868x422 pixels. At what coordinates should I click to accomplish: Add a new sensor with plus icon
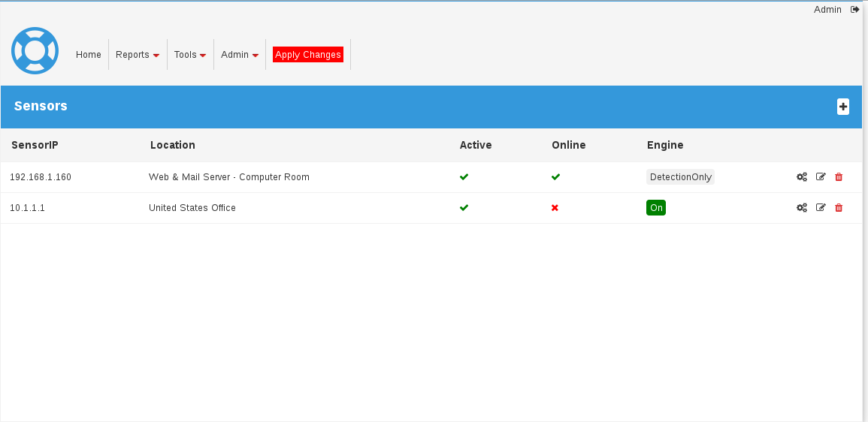tap(842, 107)
